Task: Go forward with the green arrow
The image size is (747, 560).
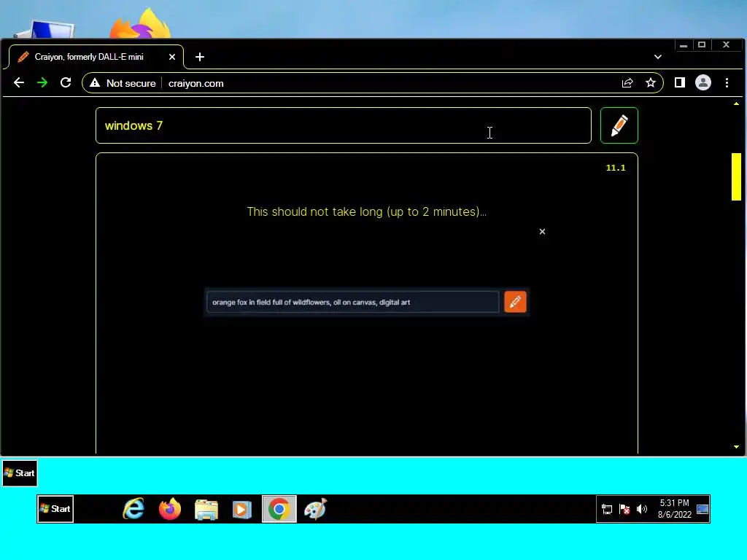Action: 42,83
